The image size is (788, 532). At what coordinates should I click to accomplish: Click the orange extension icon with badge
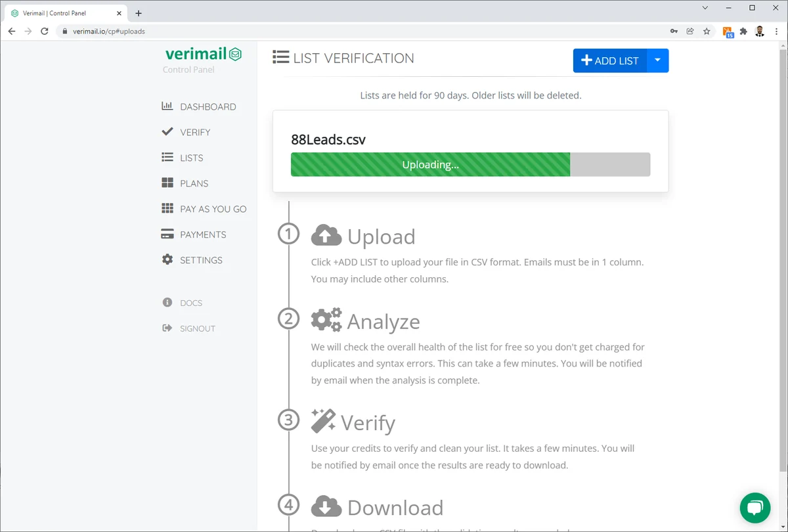click(728, 32)
